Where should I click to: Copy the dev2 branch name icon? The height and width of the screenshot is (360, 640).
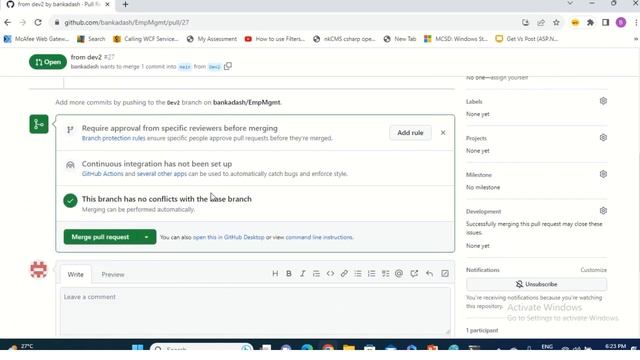click(228, 66)
